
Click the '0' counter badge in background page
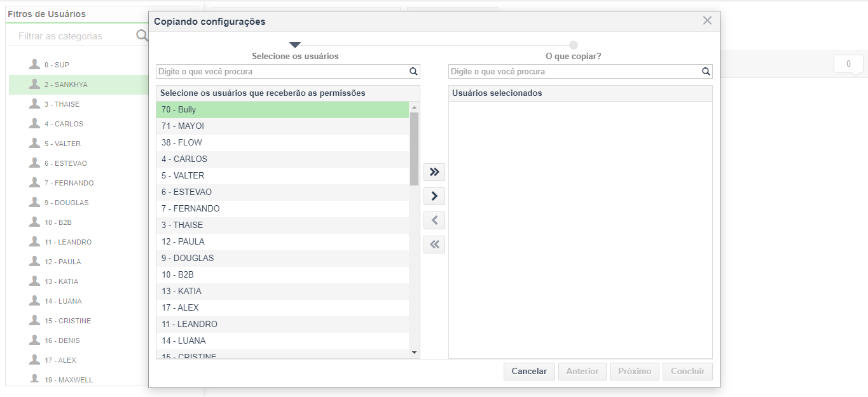[848, 64]
